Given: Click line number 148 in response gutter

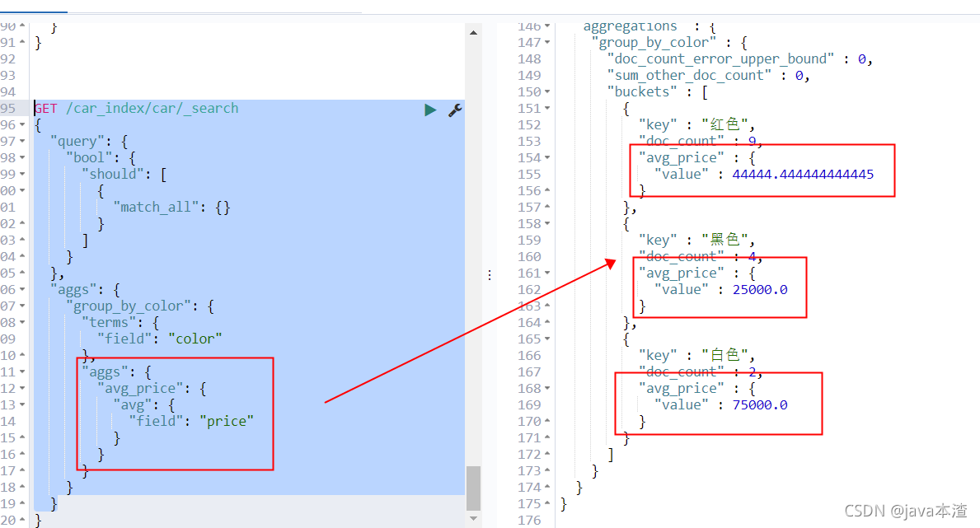Looking at the screenshot, I should [x=529, y=58].
